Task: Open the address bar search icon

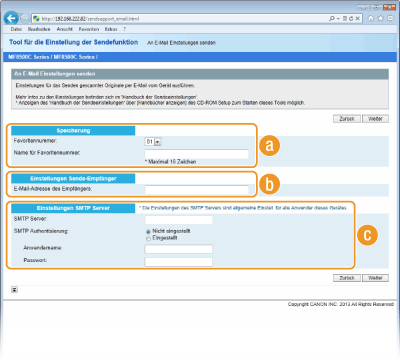Action: pyautogui.click(x=332, y=19)
